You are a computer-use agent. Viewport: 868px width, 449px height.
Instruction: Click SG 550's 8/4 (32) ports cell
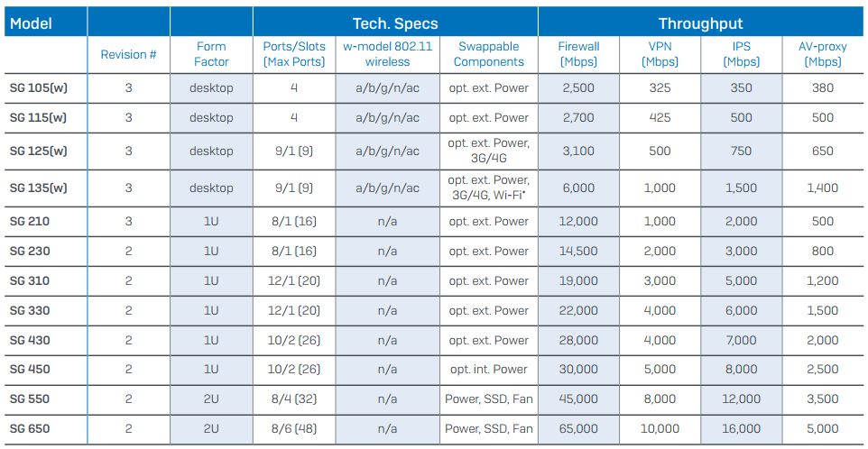coord(294,399)
